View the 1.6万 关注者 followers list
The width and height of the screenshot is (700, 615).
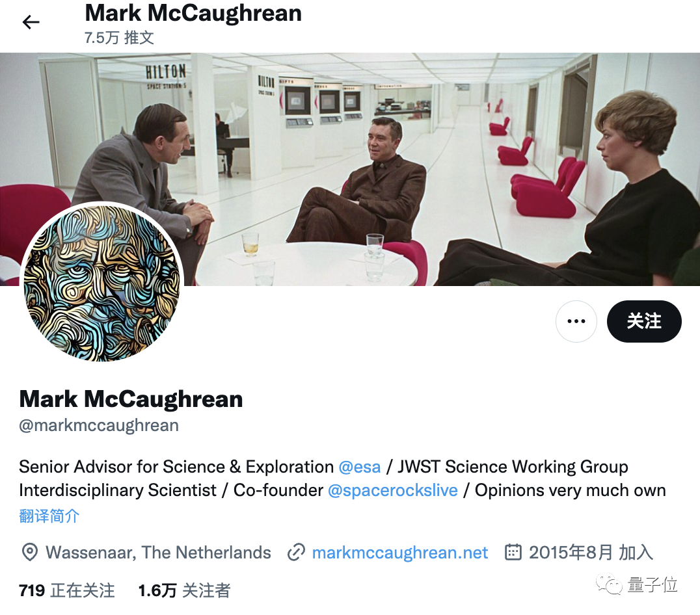pyautogui.click(x=184, y=590)
